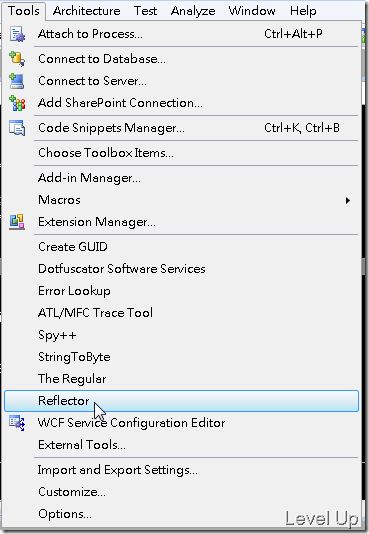This screenshot has width=369, height=534.
Task: Launch Dotfuscator Software Services
Action: [x=181, y=269]
